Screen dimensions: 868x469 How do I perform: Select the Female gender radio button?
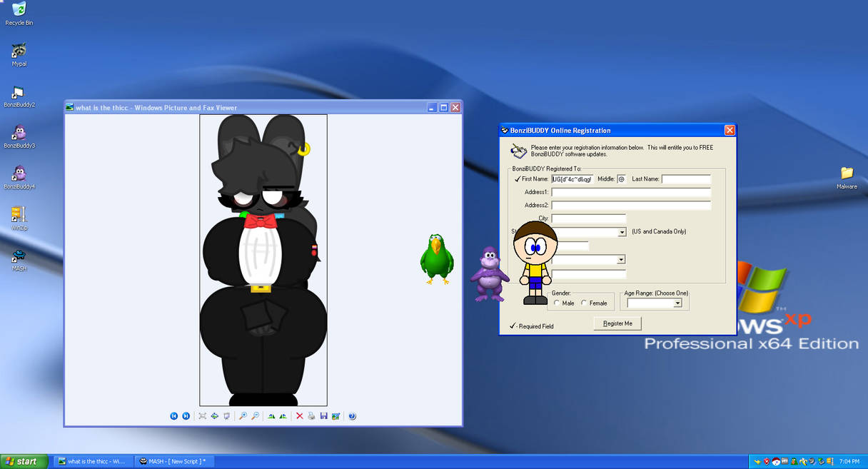(x=584, y=303)
